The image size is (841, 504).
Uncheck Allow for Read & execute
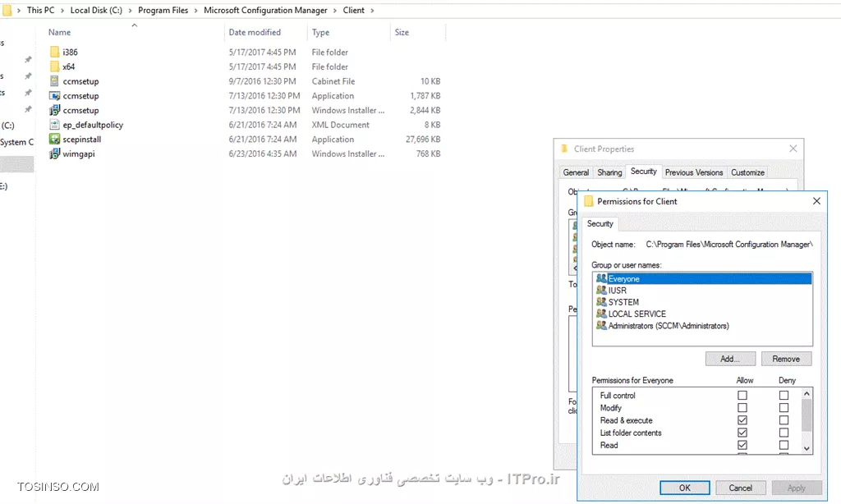742,420
